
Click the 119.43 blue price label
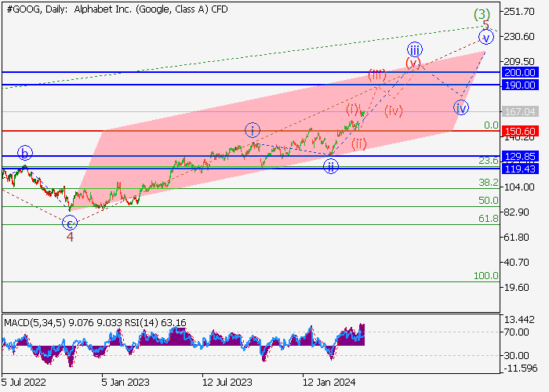click(520, 169)
